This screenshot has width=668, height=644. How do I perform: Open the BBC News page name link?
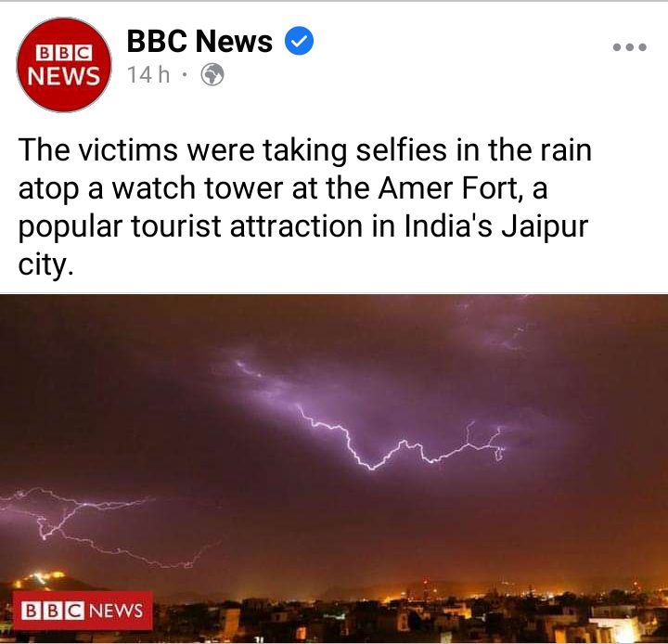coord(199,42)
